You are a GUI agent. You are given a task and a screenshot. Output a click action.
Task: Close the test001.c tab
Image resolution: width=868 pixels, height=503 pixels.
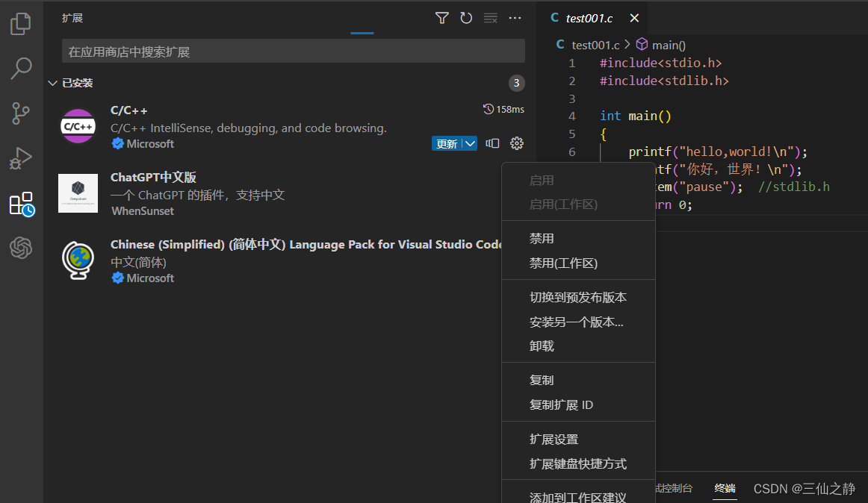(x=634, y=18)
